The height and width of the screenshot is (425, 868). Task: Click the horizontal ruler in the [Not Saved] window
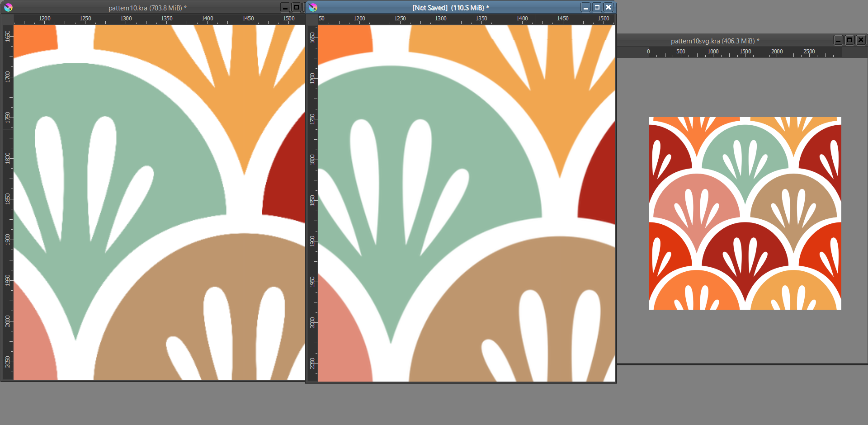pos(467,19)
